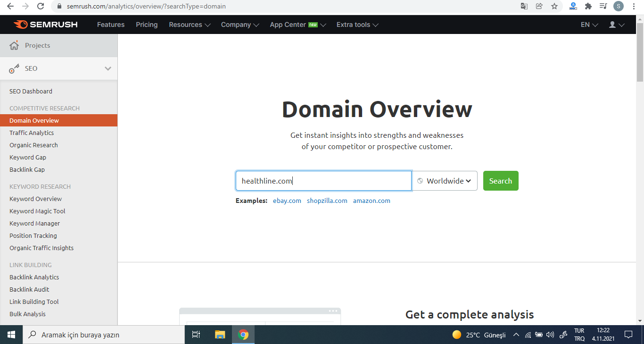Open Task View on taskbar
This screenshot has width=644, height=344.
coord(196,335)
